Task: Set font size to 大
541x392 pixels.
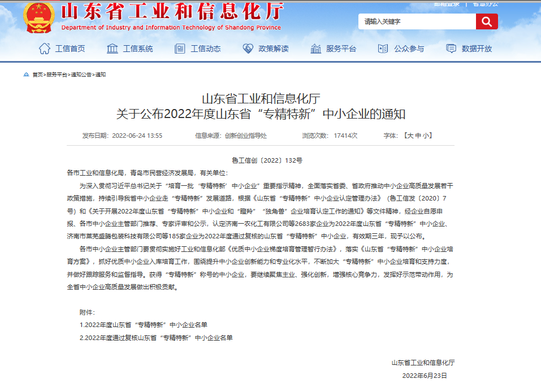Action: (x=410, y=136)
